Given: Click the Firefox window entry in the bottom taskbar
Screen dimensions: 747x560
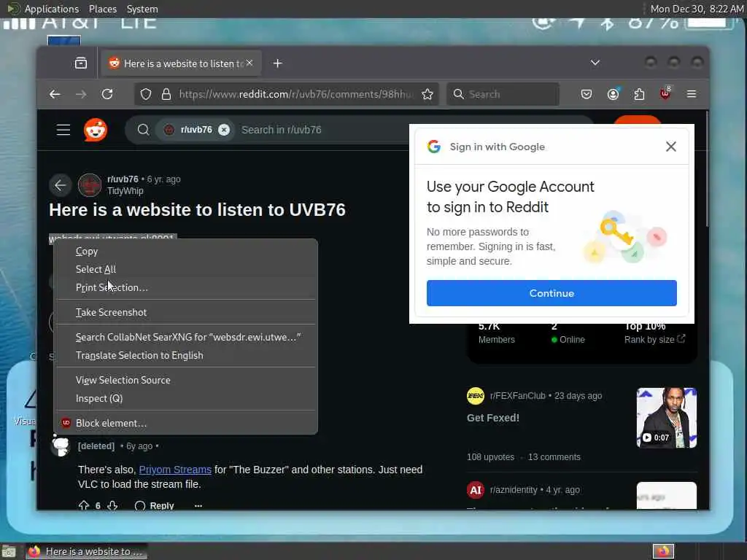Looking at the screenshot, I should point(86,551).
